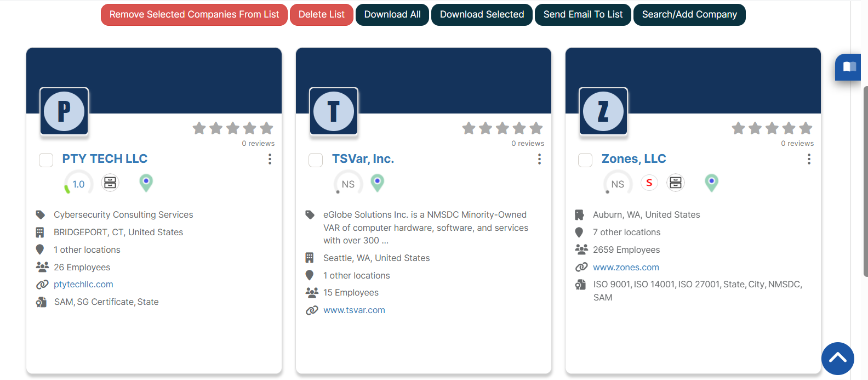Select the Zones, LLC checkbox
This screenshot has width=868, height=380.
pos(585,160)
